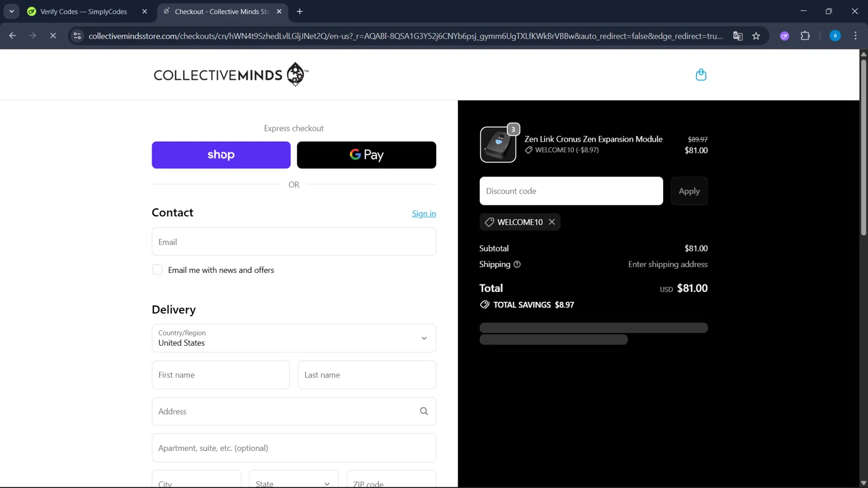Switch to Verify Codes — SimplyCodes tab

[x=87, y=12]
